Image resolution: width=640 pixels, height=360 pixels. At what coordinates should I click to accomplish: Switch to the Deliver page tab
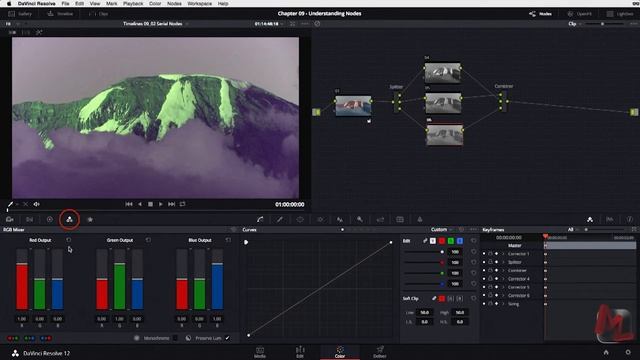pos(380,353)
